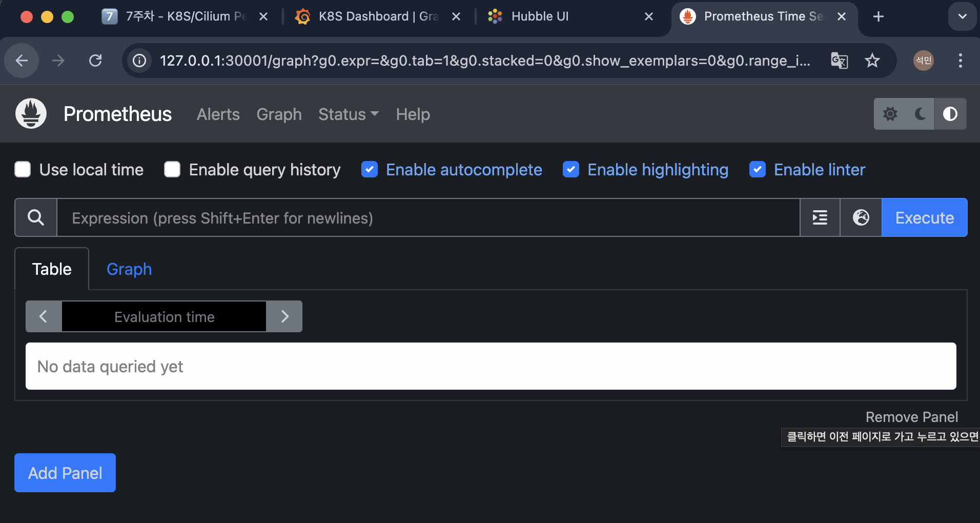980x523 pixels.
Task: Open Google Translate icon in address bar
Action: coord(839,61)
